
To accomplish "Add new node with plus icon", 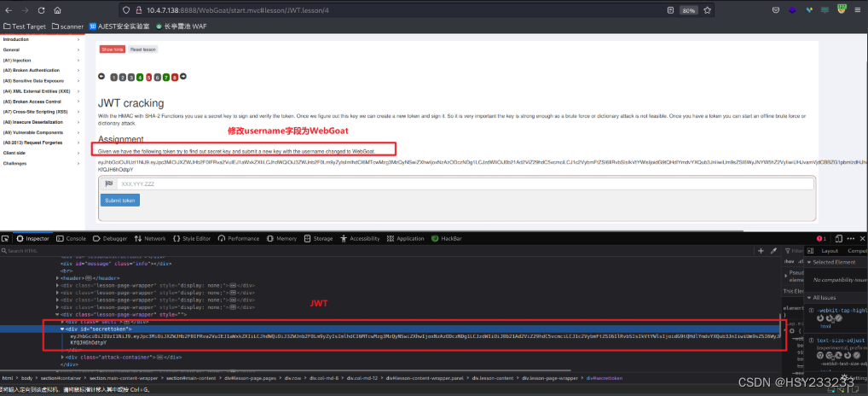I will (761, 252).
